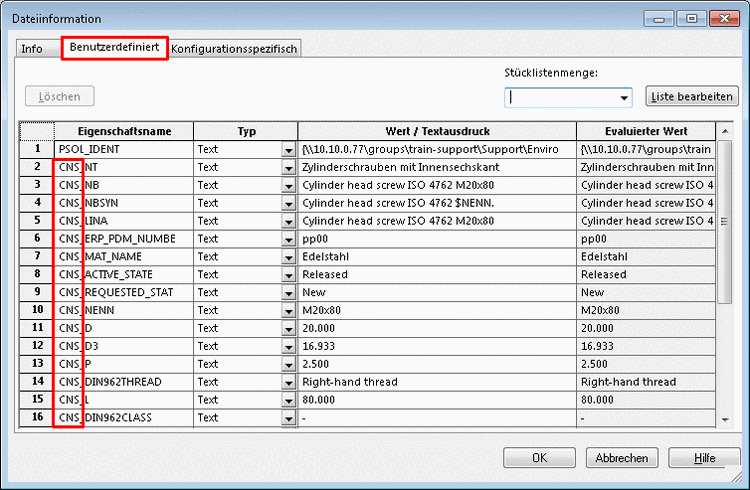Confirm dialog with OK
The image size is (750, 490).
tap(539, 458)
